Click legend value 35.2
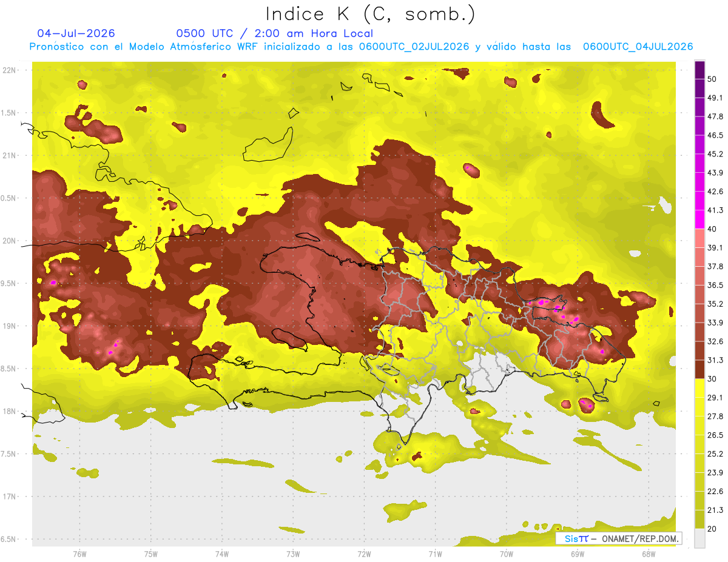 coord(715,304)
